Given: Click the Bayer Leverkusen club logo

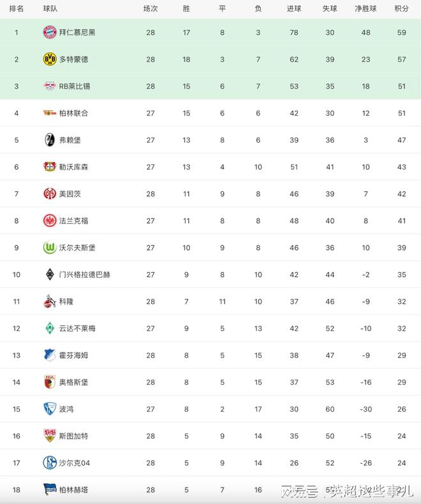Looking at the screenshot, I should click(x=50, y=167).
